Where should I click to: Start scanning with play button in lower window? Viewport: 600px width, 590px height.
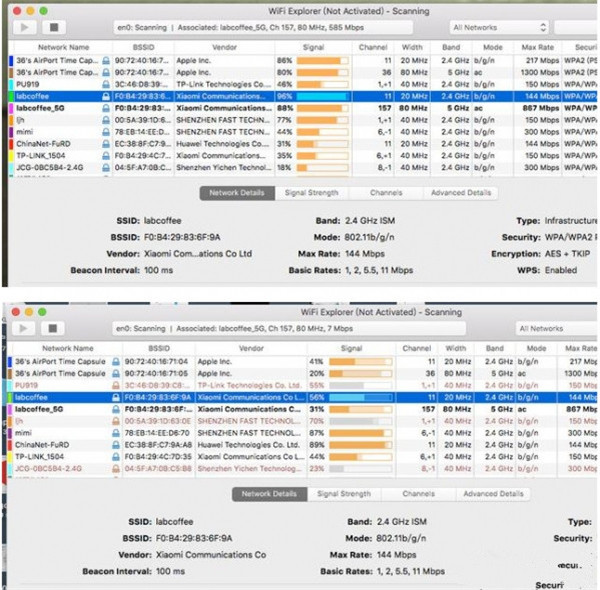[x=23, y=328]
